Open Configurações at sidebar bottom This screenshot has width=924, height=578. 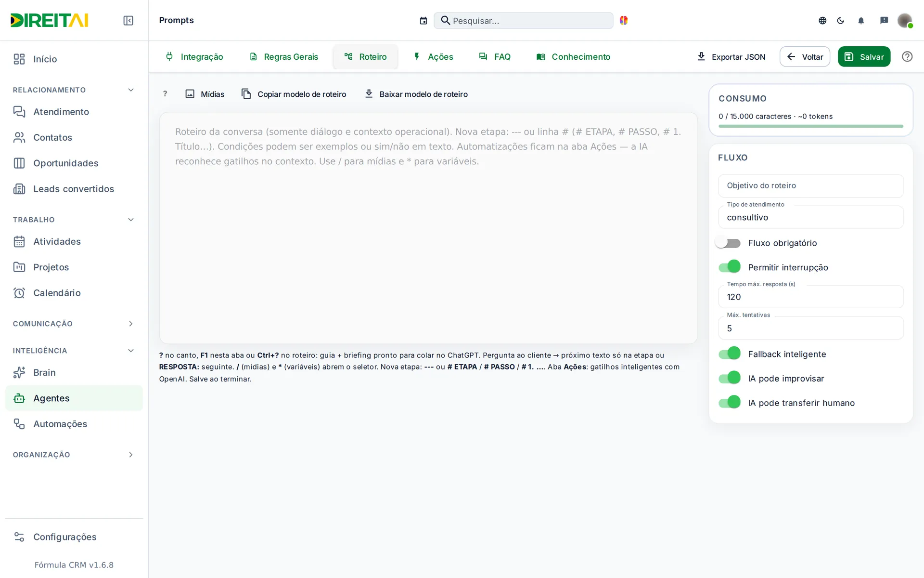(74, 537)
